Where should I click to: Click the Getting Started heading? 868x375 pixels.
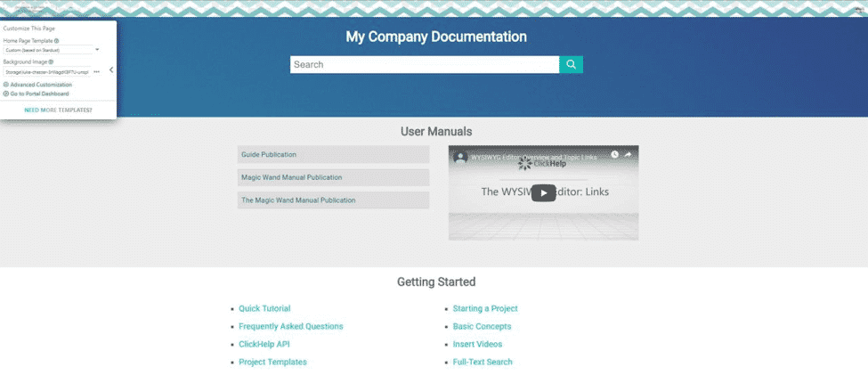(436, 282)
